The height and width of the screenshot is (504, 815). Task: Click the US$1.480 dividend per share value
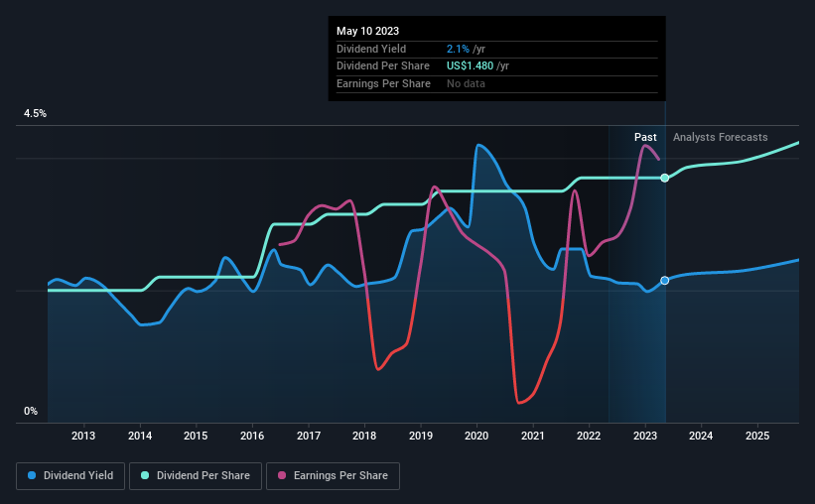[x=470, y=66]
